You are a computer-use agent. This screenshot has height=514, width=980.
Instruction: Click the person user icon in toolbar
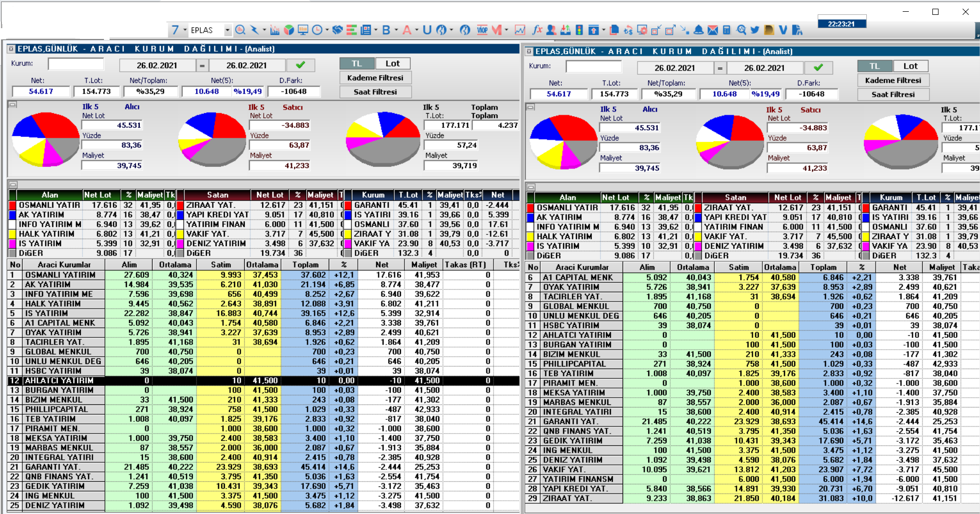(x=551, y=30)
